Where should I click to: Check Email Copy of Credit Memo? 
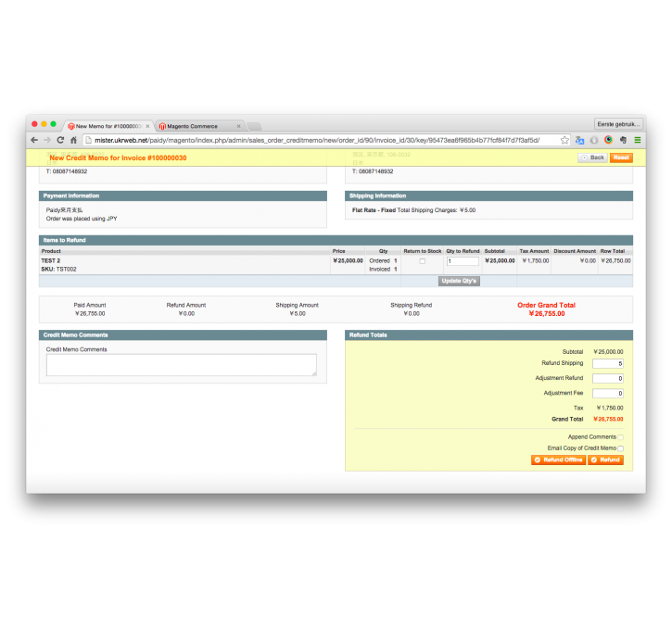pyautogui.click(x=621, y=448)
